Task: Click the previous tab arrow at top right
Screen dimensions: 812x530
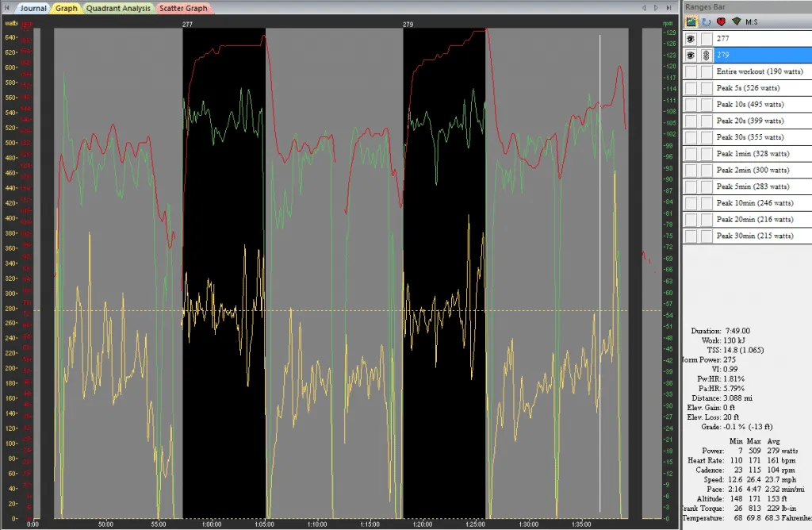Action: (x=644, y=8)
